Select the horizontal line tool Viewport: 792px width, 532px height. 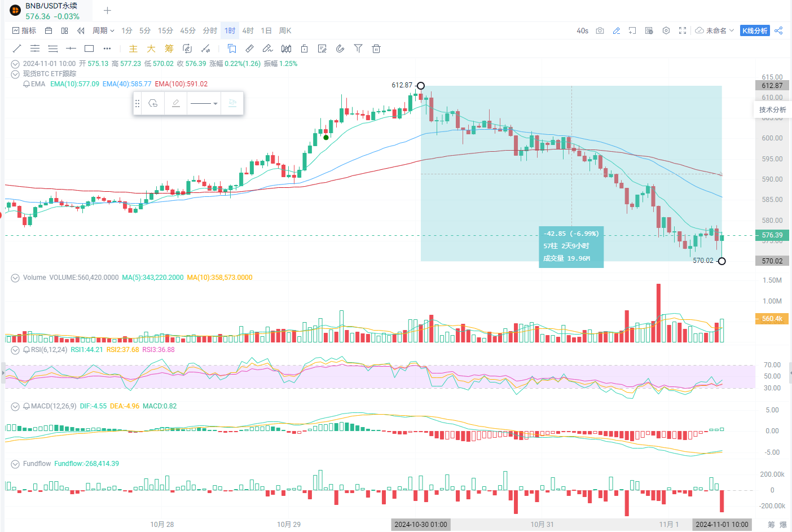pyautogui.click(x=71, y=49)
